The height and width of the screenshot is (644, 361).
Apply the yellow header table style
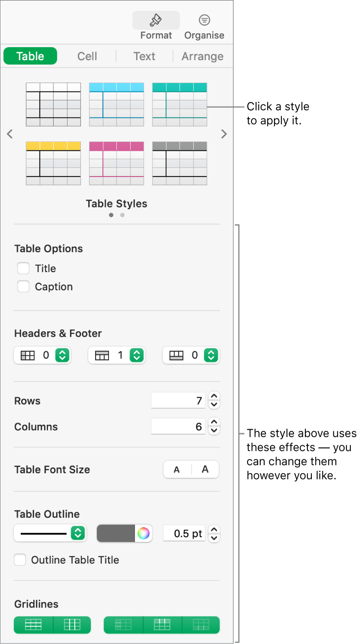click(53, 163)
